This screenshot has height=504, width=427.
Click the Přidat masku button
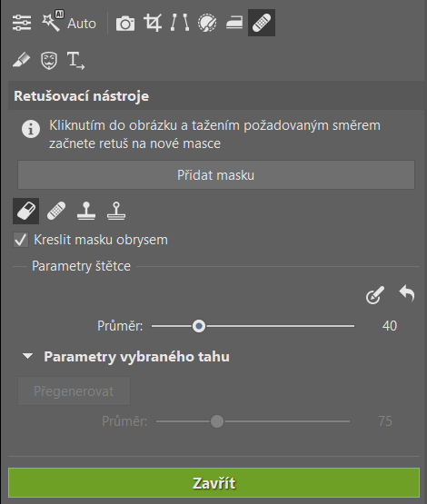pyautogui.click(x=216, y=175)
